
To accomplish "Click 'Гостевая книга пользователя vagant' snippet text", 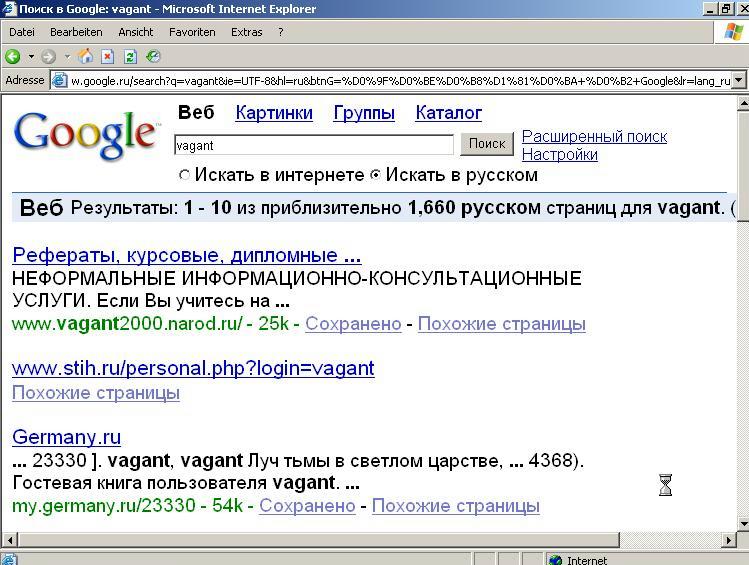I will [x=174, y=483].
